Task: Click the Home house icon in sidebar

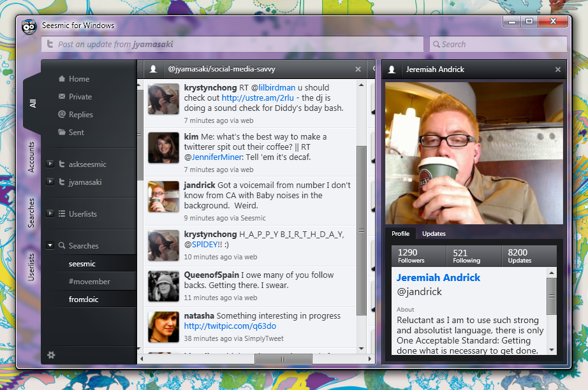Action: click(x=62, y=78)
